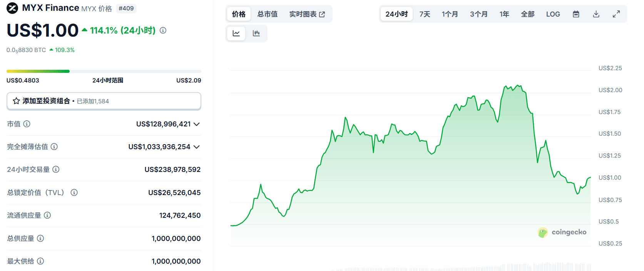Viewport: 644px width, 271px height.
Task: Click the MYX Finance logo icon
Action: (x=12, y=8)
